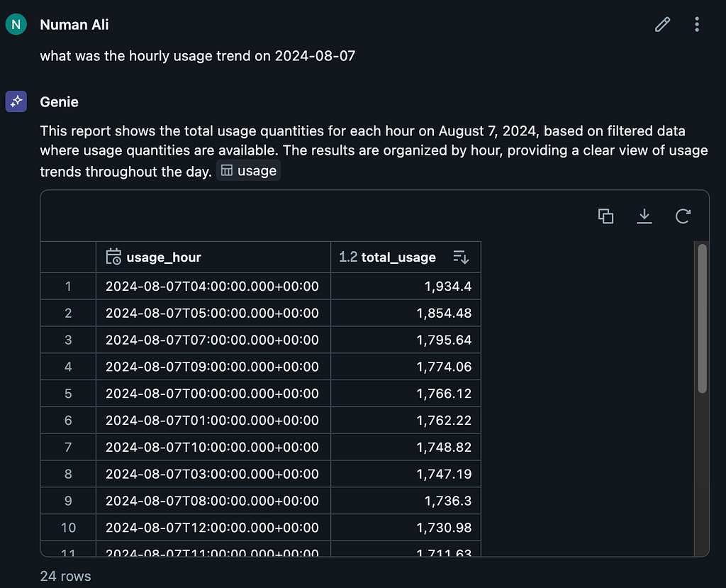726x588 pixels.
Task: Click the refresh results icon
Action: [683, 216]
